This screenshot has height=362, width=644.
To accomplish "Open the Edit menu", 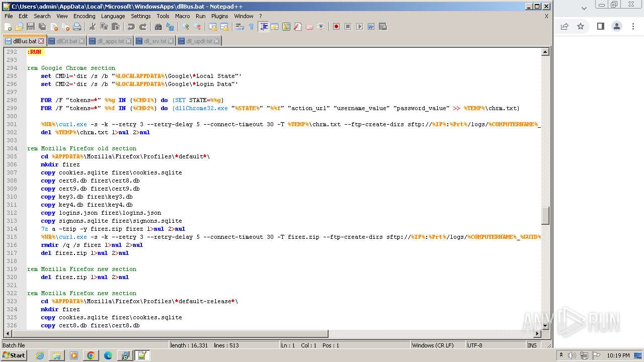I will pyautogui.click(x=23, y=16).
